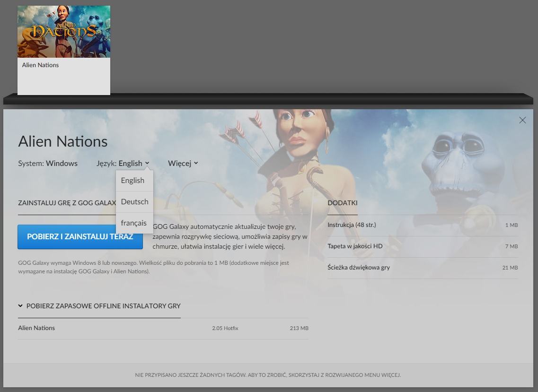Viewport: 538px width, 392px height.
Task: Click the 213 MB installer size
Action: click(x=299, y=328)
